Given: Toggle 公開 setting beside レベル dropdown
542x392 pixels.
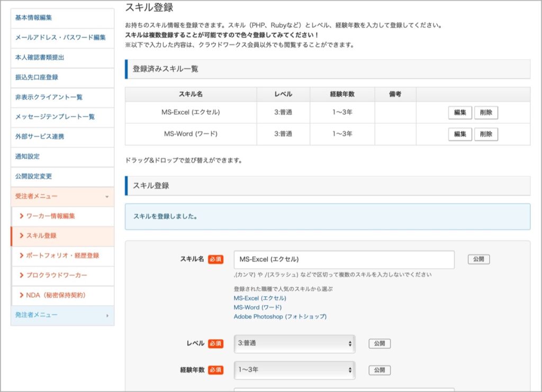Looking at the screenshot, I should (x=380, y=344).
